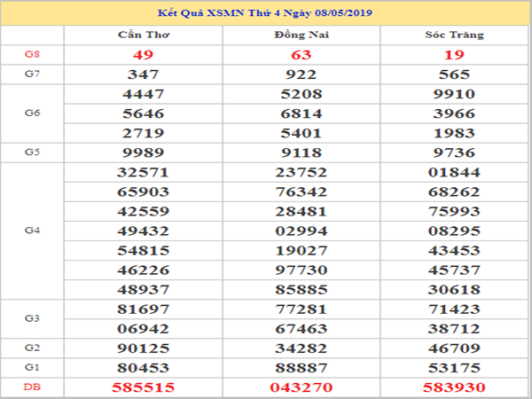Screen dimensions: 532x399
Task: Click the G2 row label
Action: pyautogui.click(x=32, y=348)
